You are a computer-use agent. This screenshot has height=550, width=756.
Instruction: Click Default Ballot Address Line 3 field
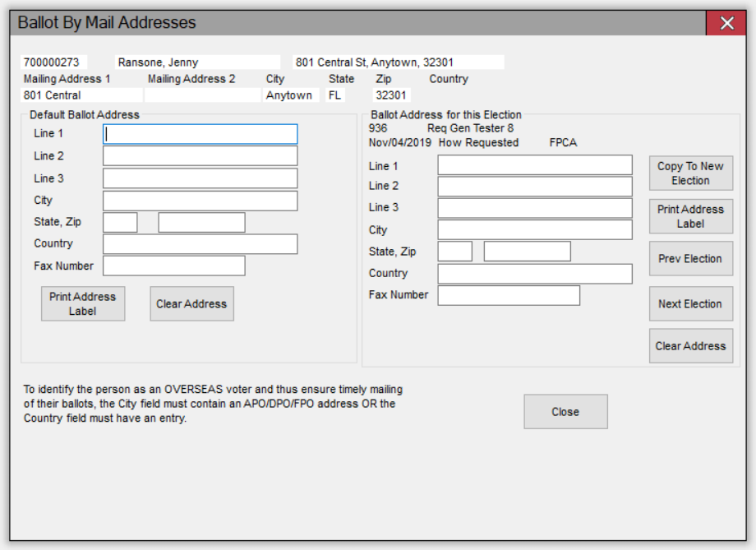(x=200, y=178)
